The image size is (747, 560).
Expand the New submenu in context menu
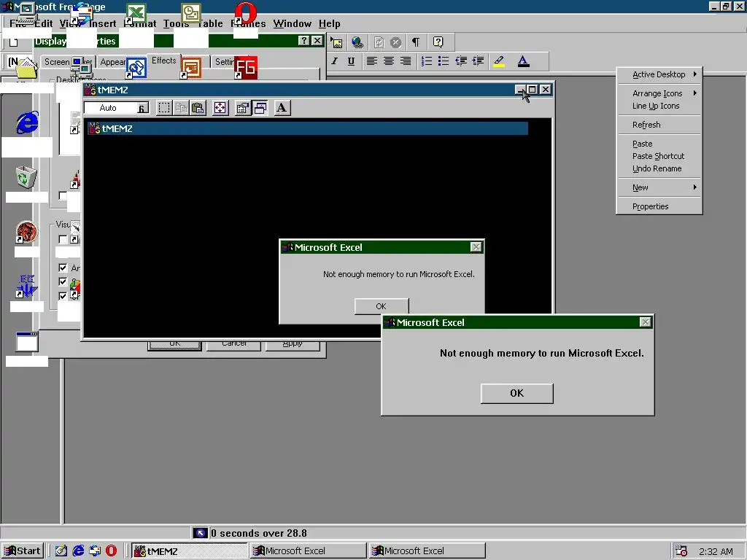pos(659,187)
